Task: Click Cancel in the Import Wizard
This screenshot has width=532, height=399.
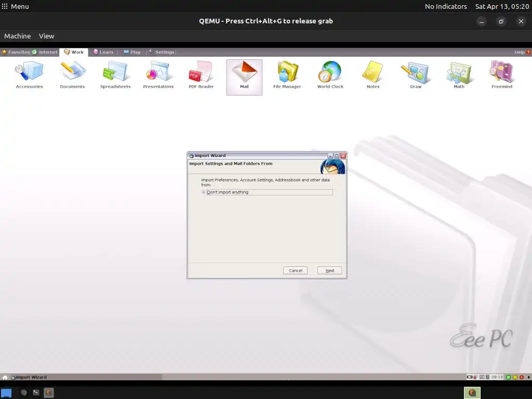Action: coord(295,270)
